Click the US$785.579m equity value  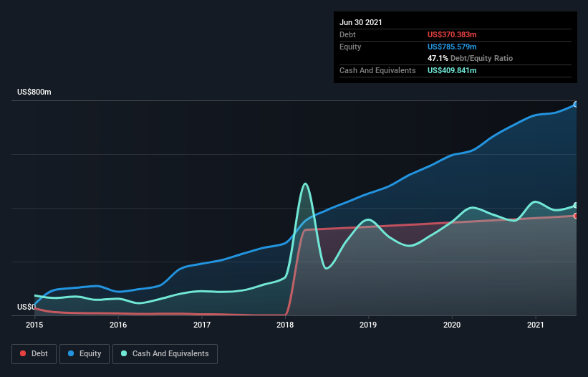pos(452,47)
